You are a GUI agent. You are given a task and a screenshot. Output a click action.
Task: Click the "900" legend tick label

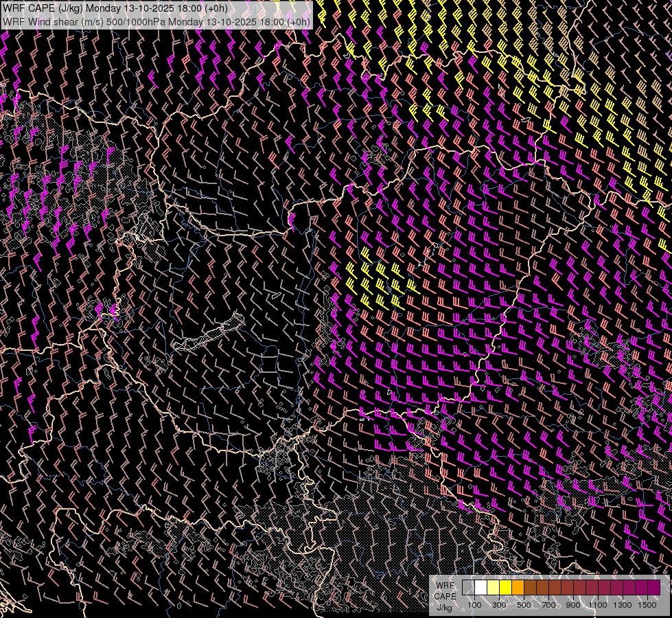[x=573, y=605]
